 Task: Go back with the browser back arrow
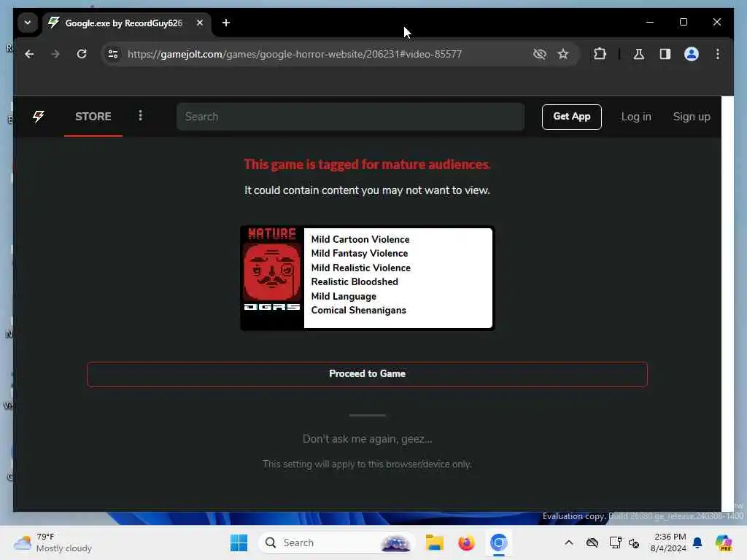point(29,54)
